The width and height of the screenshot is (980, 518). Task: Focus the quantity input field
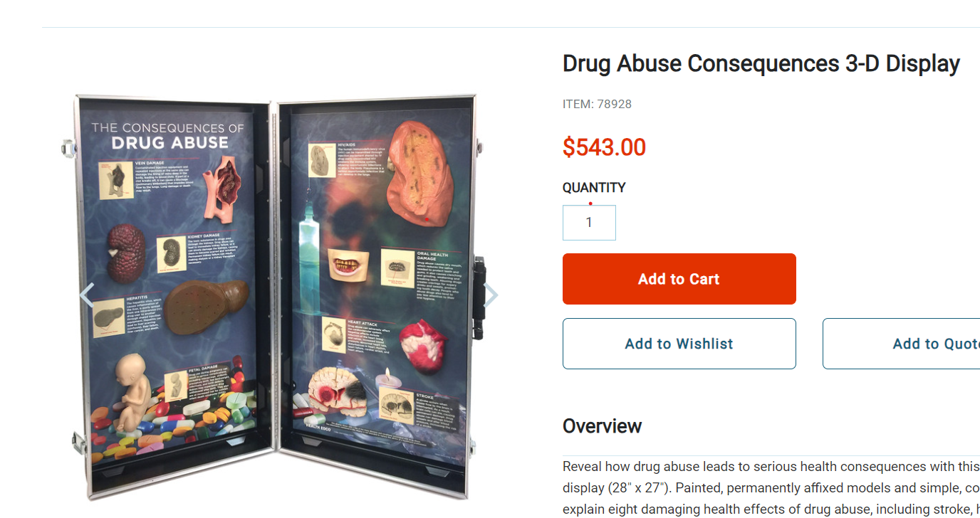click(589, 223)
